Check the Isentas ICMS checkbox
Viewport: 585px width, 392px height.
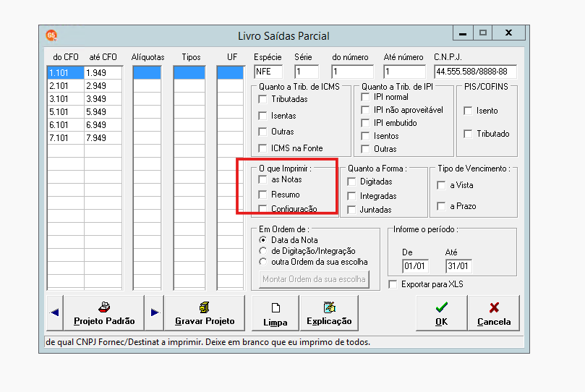[262, 116]
